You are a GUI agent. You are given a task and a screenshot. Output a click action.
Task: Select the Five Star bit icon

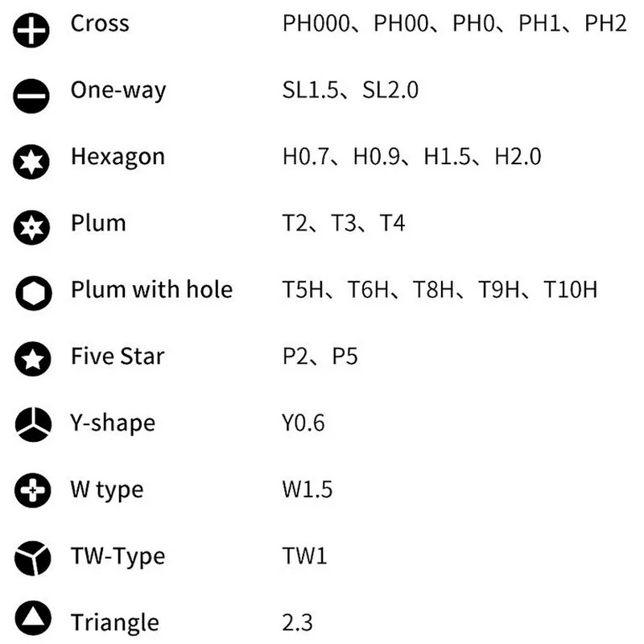click(x=33, y=361)
